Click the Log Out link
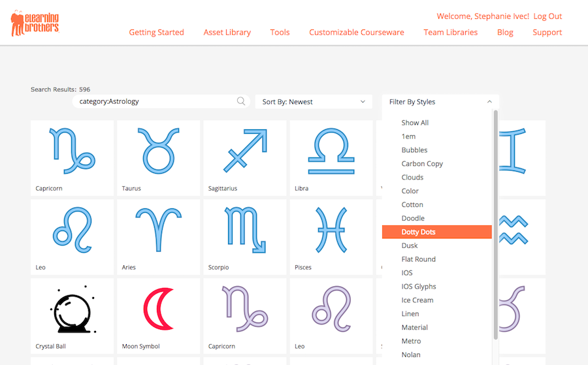Viewport: 588px width, 365px height. pos(547,16)
